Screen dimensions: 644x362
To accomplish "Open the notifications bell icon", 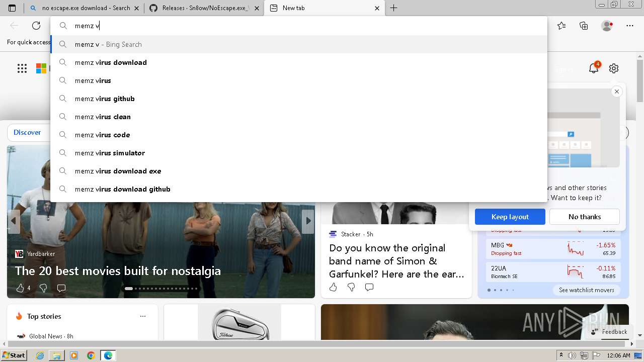I will click(594, 68).
